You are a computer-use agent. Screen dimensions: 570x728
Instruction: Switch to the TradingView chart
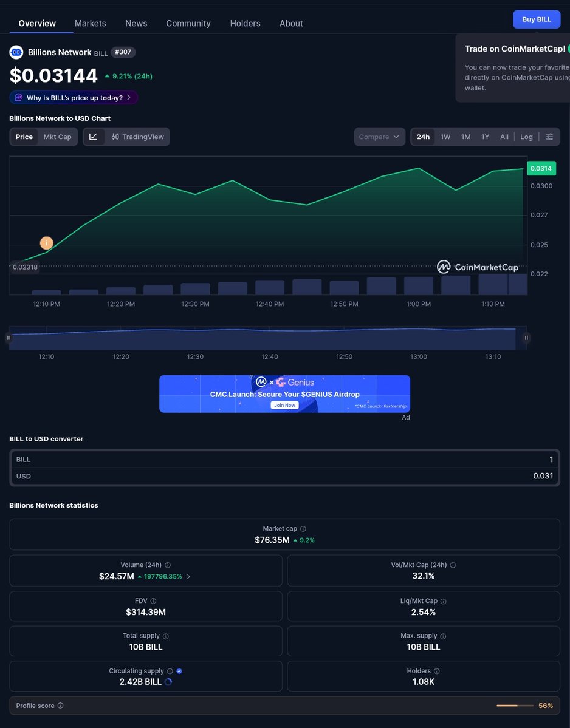pyautogui.click(x=137, y=137)
